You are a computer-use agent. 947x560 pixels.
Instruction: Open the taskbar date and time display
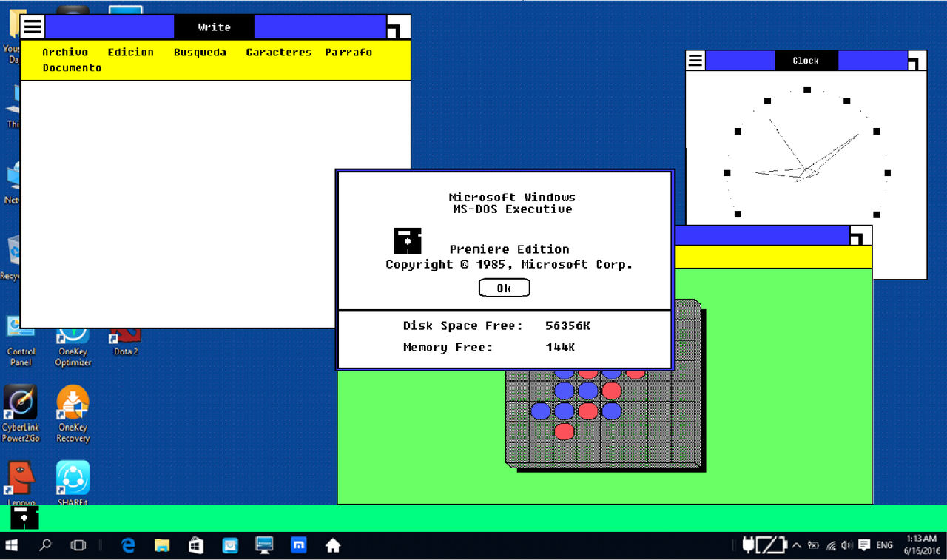click(x=920, y=545)
